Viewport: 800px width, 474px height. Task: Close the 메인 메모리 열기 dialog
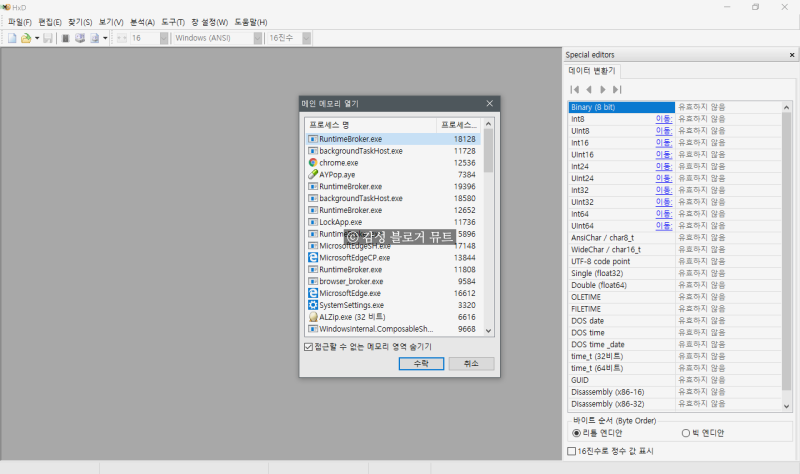click(489, 104)
